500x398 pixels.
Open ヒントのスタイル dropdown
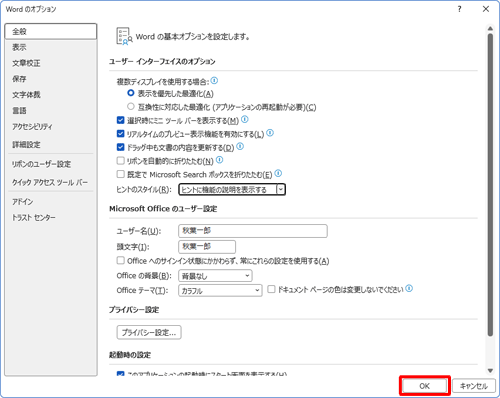(232, 189)
